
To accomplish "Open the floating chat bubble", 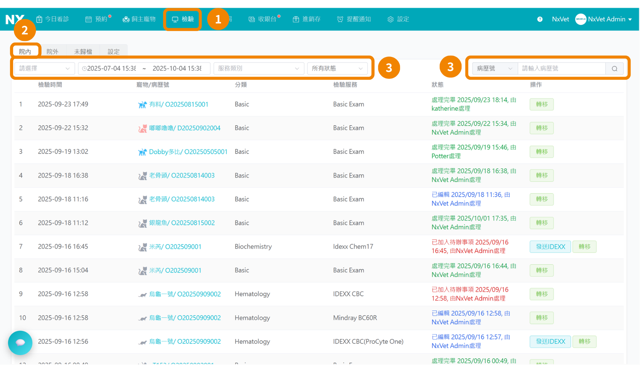I will [20, 343].
